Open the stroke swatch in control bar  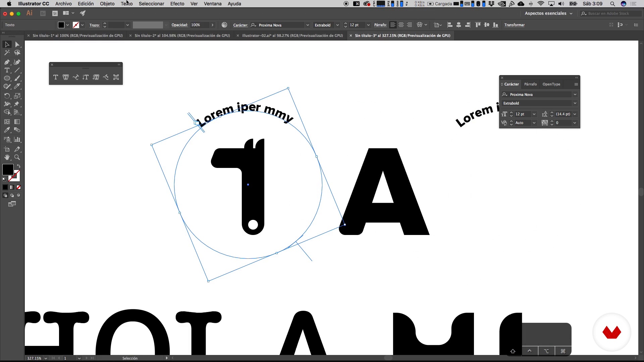point(76,25)
